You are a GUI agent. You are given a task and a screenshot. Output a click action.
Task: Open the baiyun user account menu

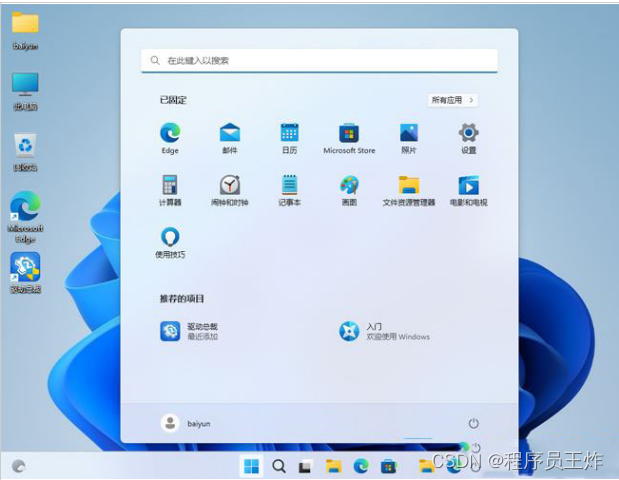point(186,424)
